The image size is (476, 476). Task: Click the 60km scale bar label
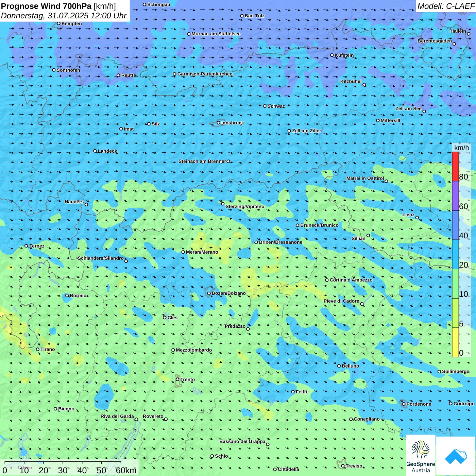126,470
